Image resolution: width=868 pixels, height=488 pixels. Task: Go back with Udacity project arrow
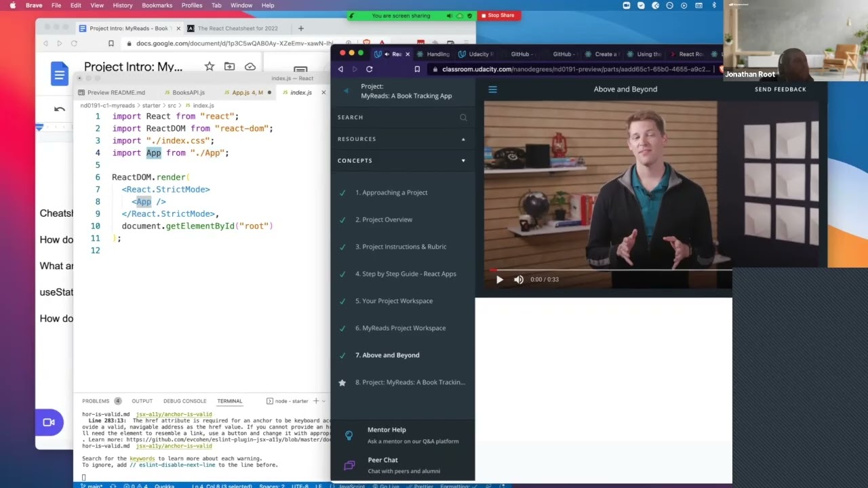pos(346,91)
